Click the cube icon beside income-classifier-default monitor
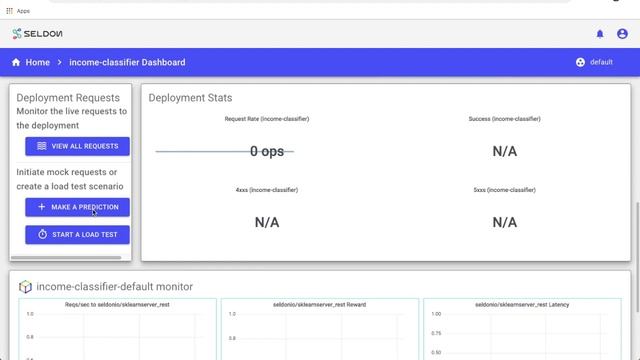The height and width of the screenshot is (360, 640). 25,287
